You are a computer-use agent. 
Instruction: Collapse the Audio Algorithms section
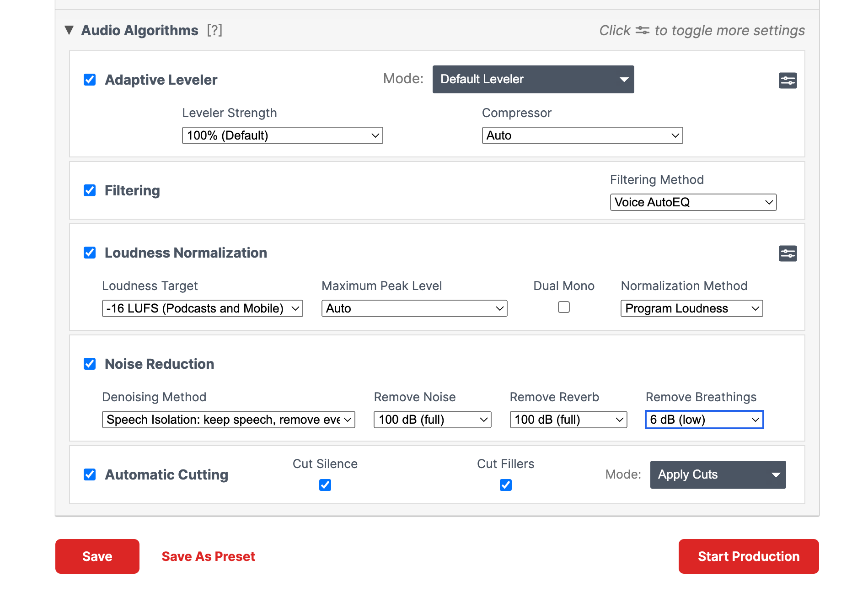coord(69,30)
